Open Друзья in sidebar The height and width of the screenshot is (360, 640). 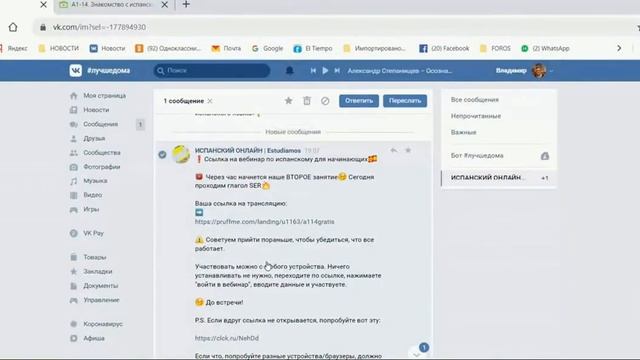[94, 138]
